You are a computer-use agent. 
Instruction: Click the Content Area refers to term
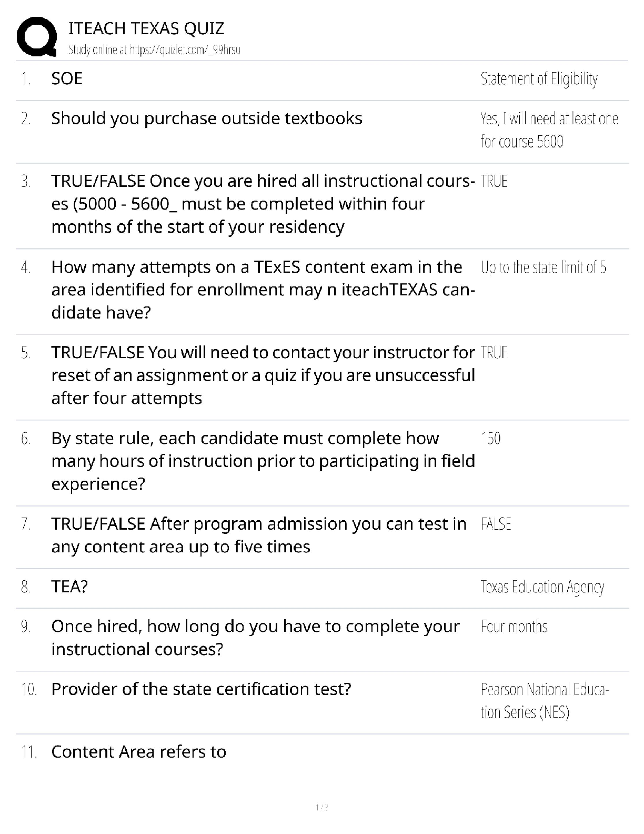click(x=139, y=752)
